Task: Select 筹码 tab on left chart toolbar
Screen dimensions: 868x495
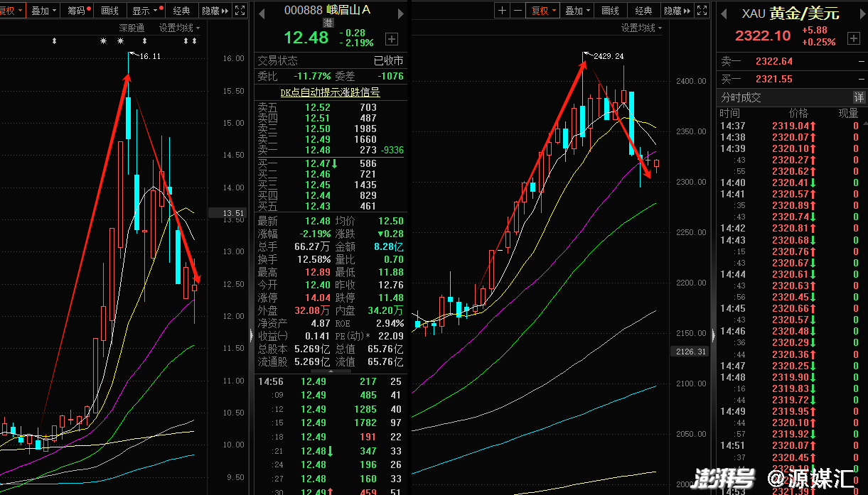Action: pyautogui.click(x=78, y=11)
